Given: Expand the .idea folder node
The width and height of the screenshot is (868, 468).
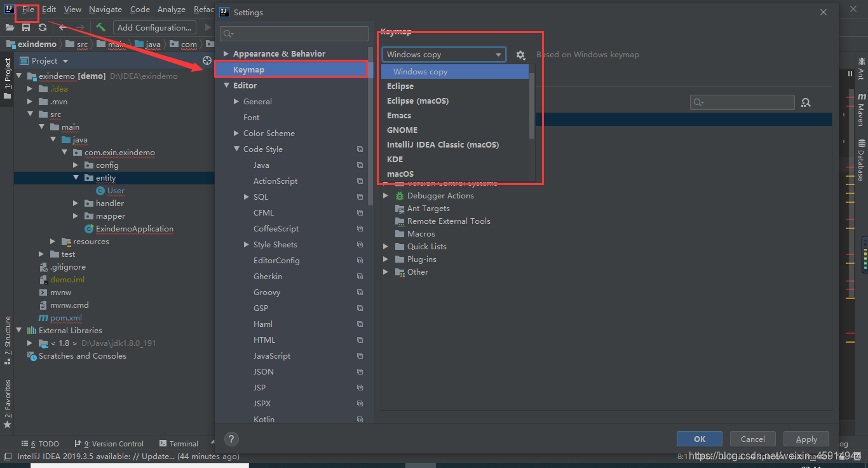Looking at the screenshot, I should [x=30, y=89].
